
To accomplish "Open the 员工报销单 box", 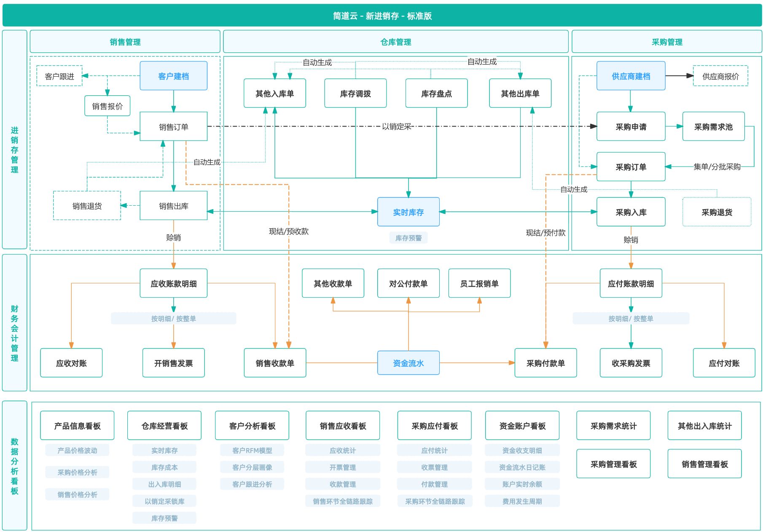I will 479,283.
